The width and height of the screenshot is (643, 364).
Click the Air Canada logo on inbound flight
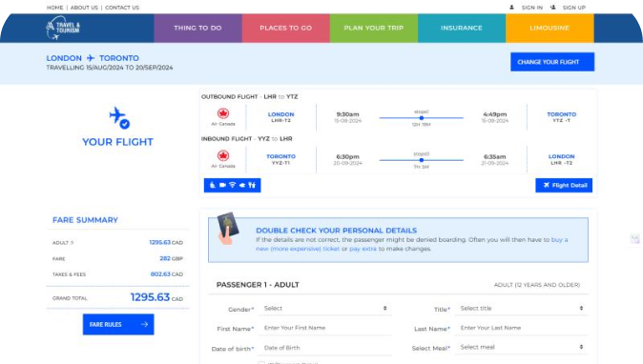[x=223, y=155]
